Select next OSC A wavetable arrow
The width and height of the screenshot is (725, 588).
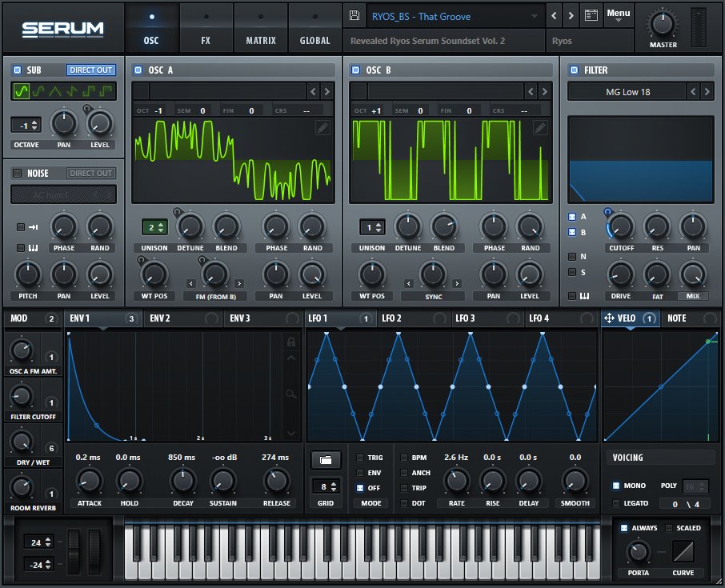tap(327, 91)
